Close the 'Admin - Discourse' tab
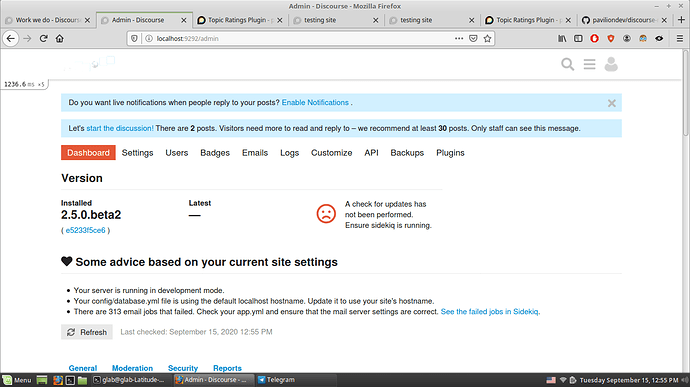 tap(184, 20)
